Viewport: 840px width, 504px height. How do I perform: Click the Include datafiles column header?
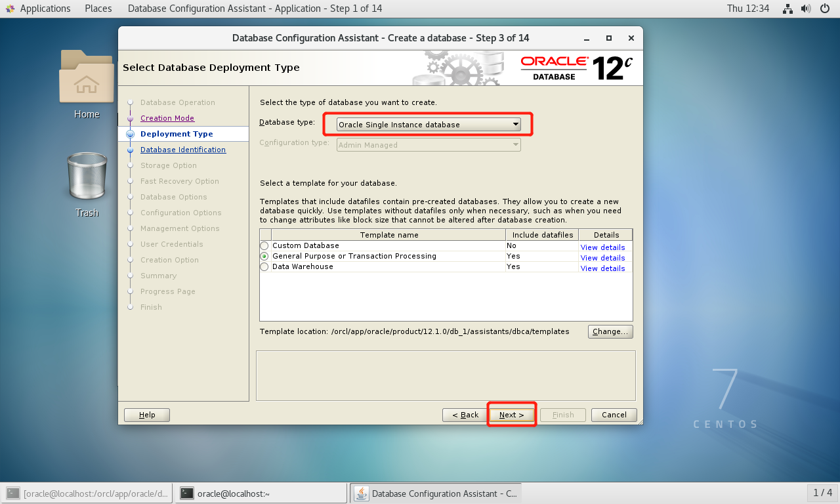tap(543, 235)
